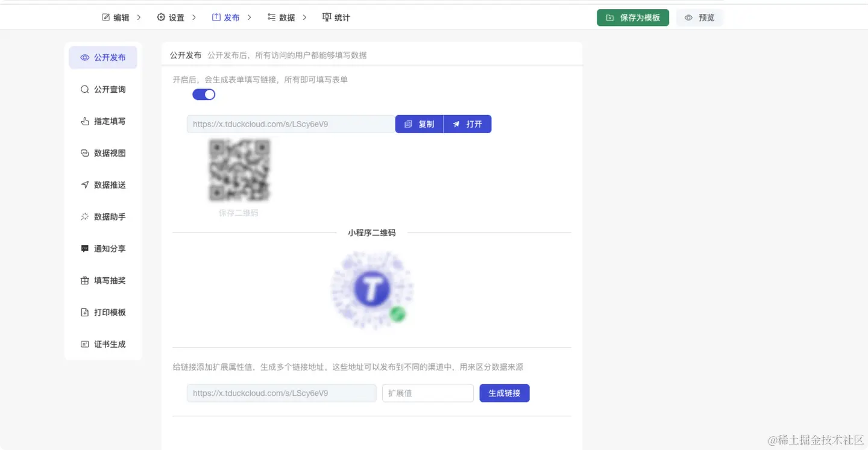Click the 编辑 pencil icon

[x=106, y=17]
